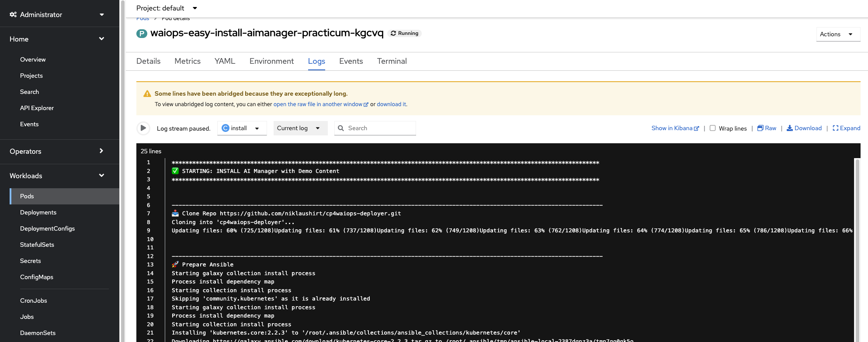Switch to the Terminal tab
The image size is (868, 342).
click(392, 61)
